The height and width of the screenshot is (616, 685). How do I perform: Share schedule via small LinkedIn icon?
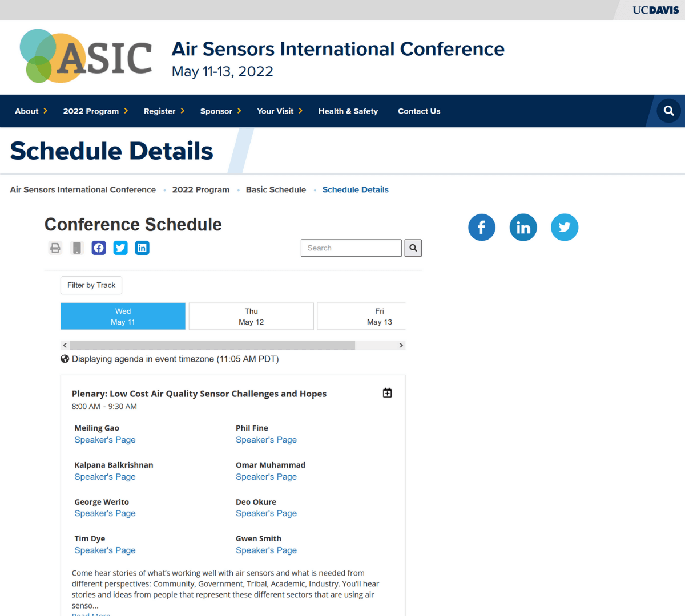(142, 248)
